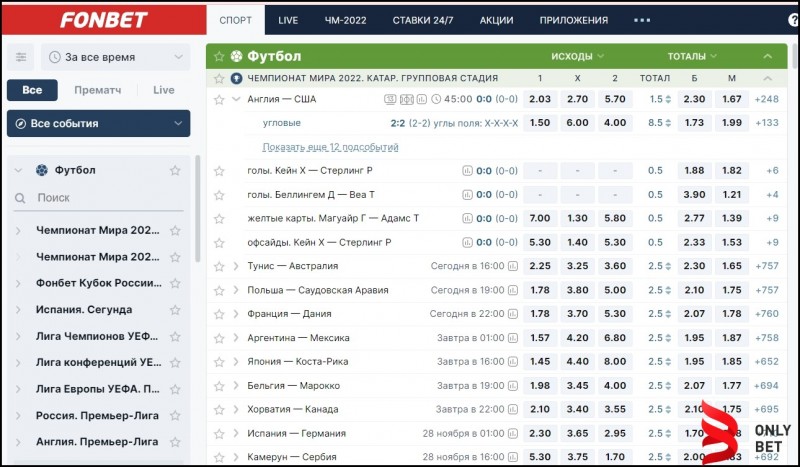Favorite the Франция — Дания match

point(219,314)
